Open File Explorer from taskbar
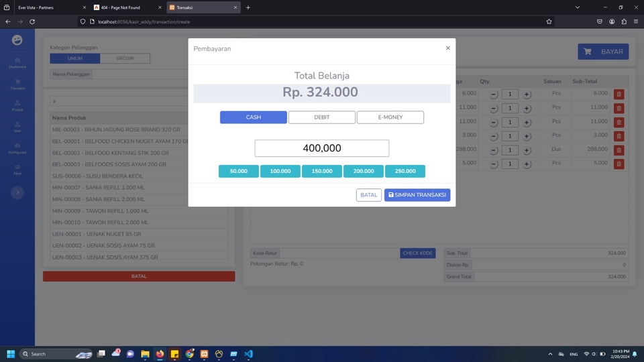 tap(145, 354)
